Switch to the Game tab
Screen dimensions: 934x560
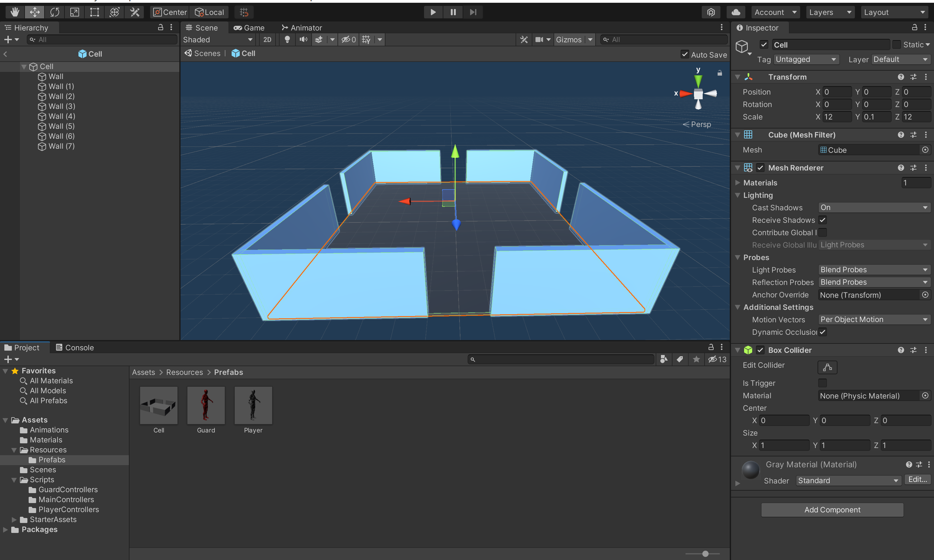(x=249, y=28)
